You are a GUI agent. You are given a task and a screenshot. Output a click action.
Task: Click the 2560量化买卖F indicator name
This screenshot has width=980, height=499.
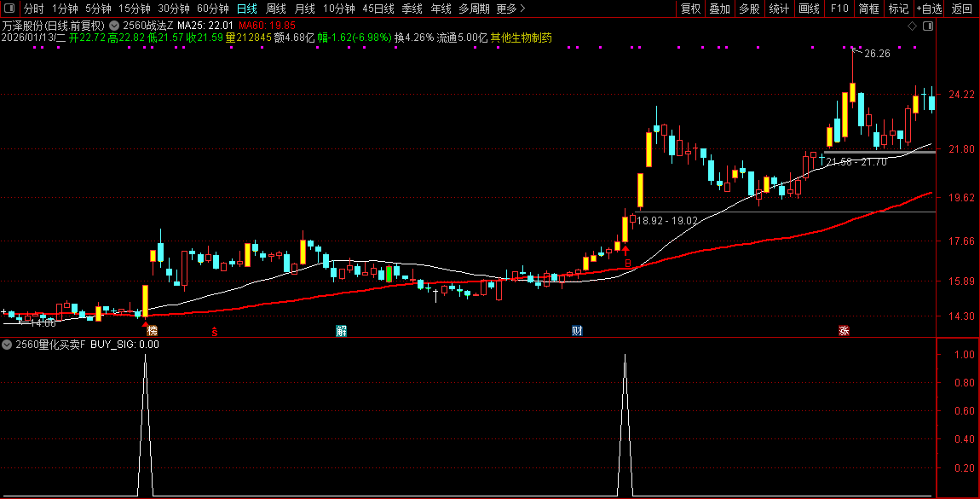(x=50, y=345)
